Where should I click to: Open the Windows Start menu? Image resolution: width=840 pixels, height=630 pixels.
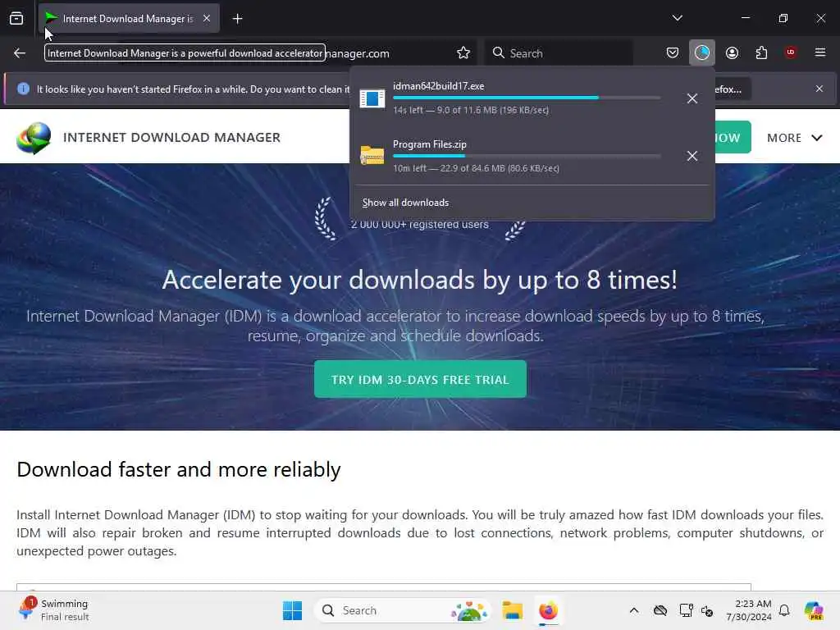coord(292,610)
